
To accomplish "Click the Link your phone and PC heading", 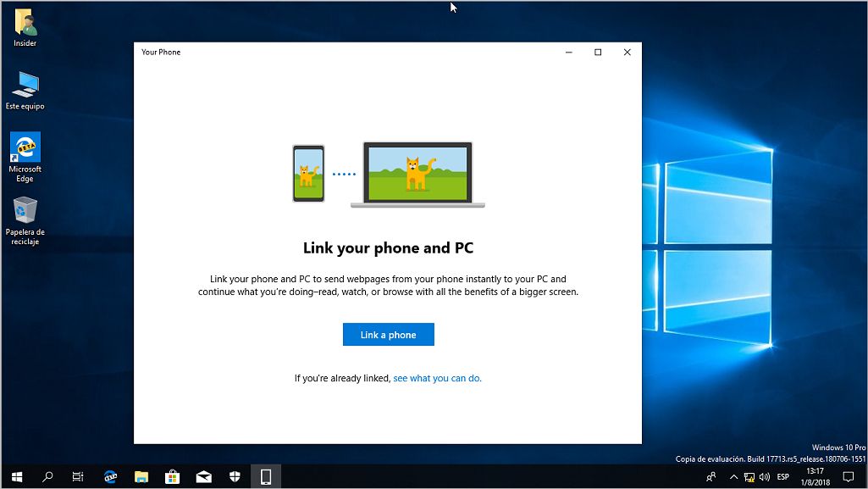I will click(388, 248).
